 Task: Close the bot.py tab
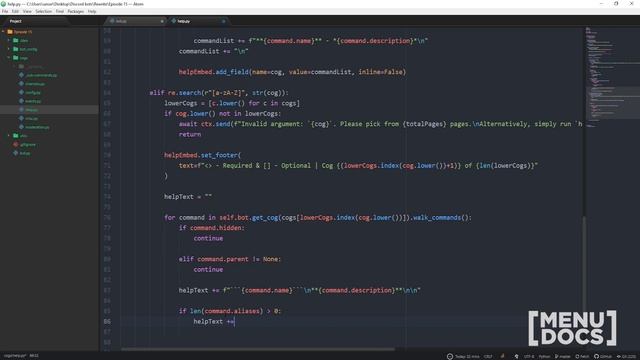(162, 21)
